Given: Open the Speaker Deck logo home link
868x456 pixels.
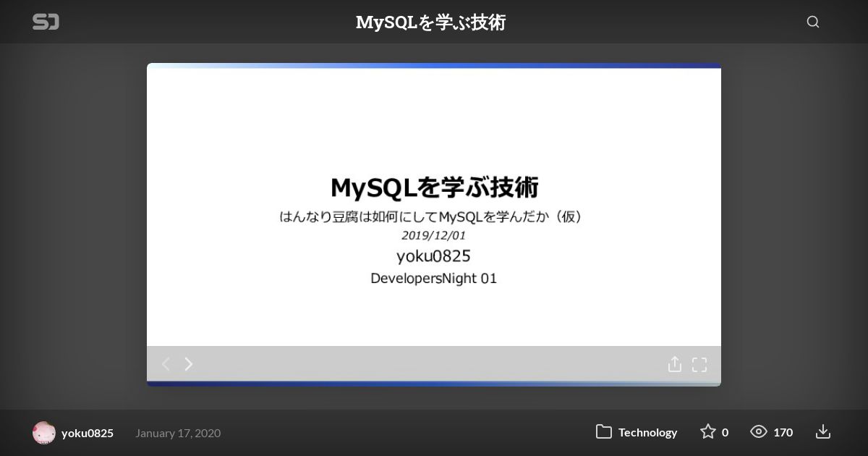Looking at the screenshot, I should coord(46,22).
